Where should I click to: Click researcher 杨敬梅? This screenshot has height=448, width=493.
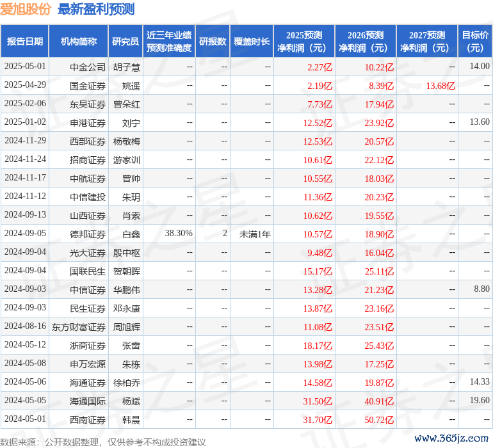[127, 141]
